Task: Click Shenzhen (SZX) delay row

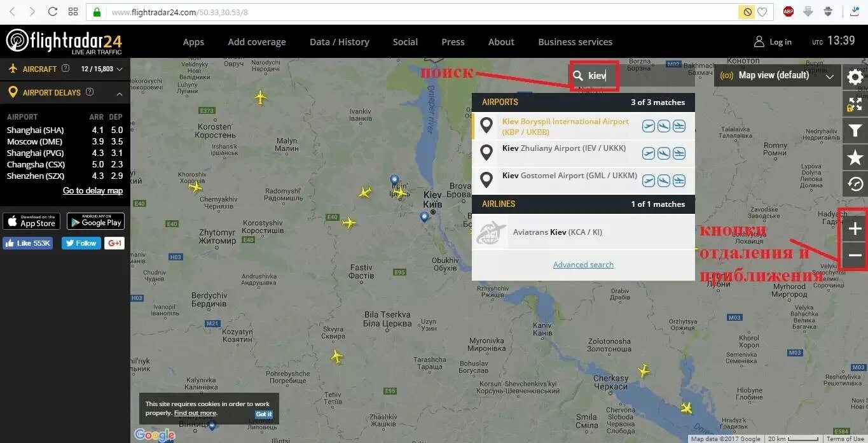Action: point(65,176)
